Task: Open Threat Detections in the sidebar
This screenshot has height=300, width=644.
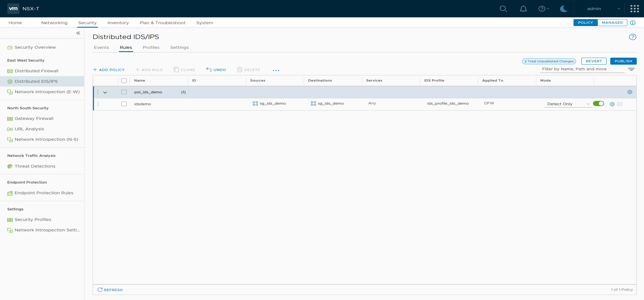Action: pyautogui.click(x=35, y=166)
